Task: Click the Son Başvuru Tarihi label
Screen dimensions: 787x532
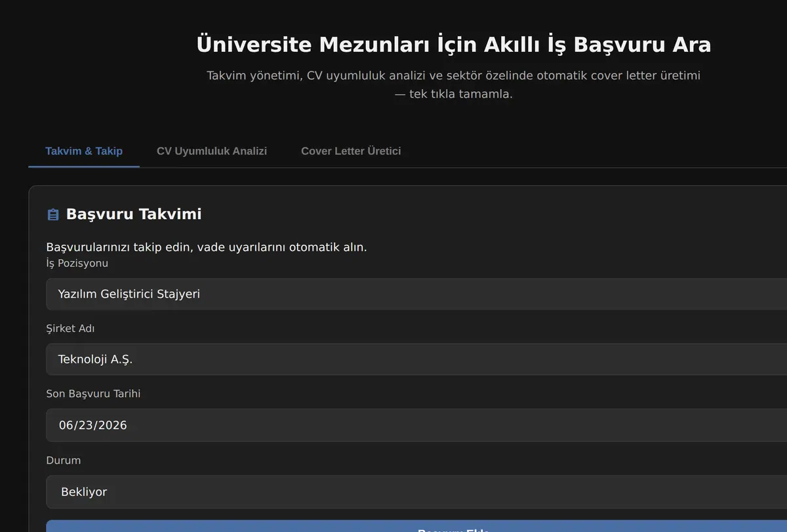Action: click(93, 394)
